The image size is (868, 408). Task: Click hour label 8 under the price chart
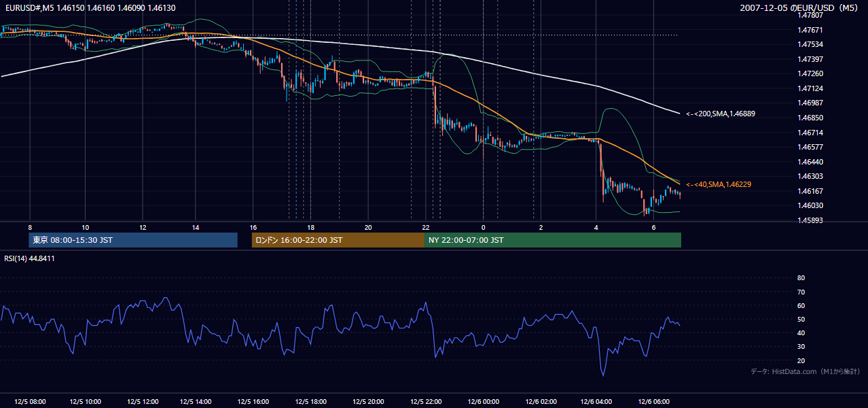point(30,227)
